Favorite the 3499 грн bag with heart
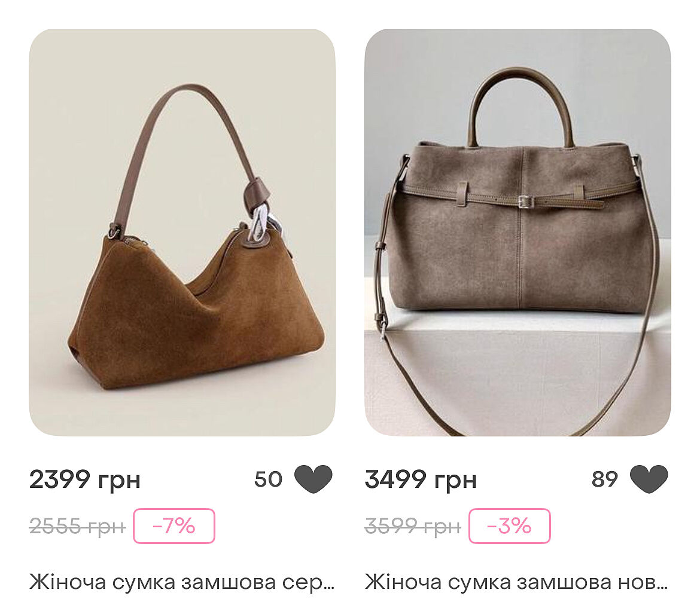This screenshot has width=700, height=599. (x=649, y=479)
